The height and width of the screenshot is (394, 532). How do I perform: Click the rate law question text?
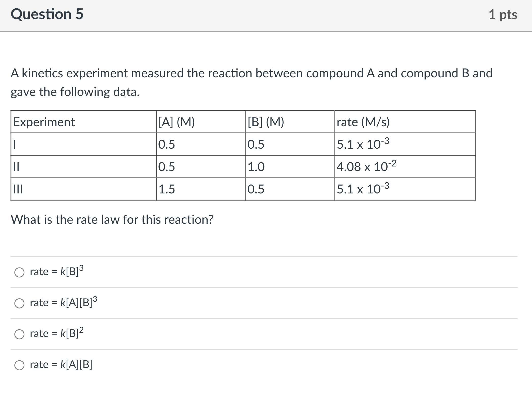(x=112, y=219)
